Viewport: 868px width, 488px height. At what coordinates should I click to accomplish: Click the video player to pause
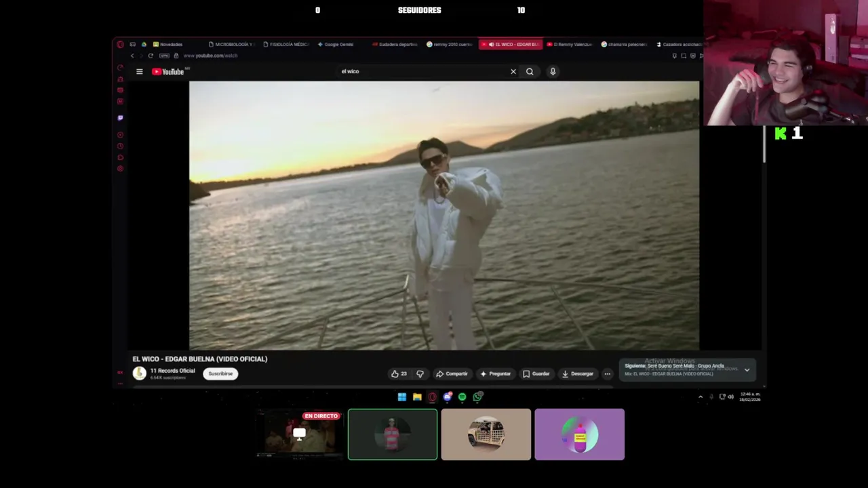click(444, 216)
